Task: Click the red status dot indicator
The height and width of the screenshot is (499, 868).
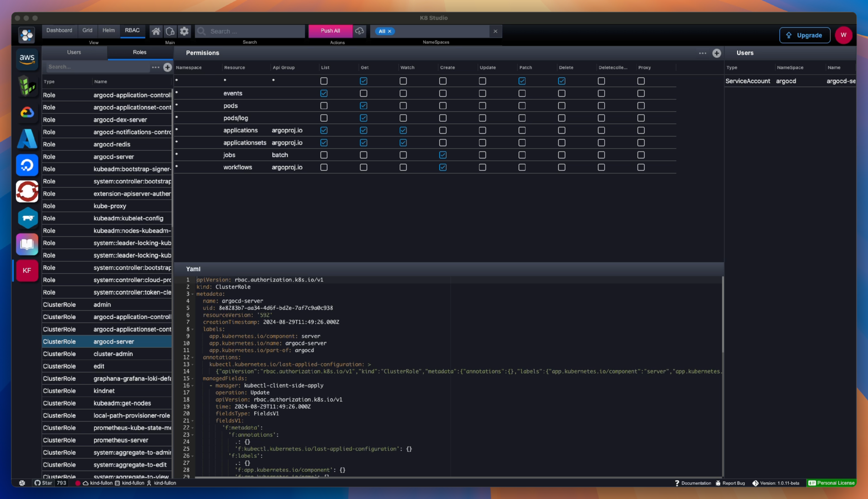Action: coord(78,483)
